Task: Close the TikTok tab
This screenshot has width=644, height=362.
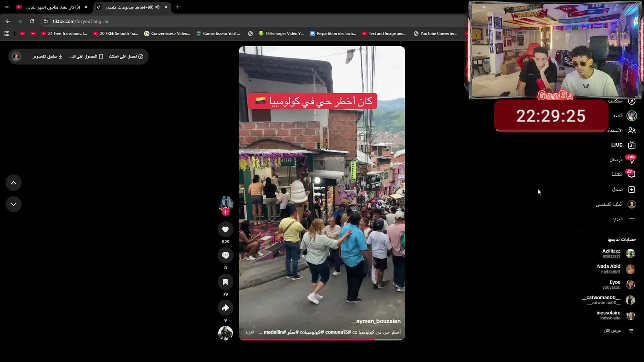Action: 166,7
